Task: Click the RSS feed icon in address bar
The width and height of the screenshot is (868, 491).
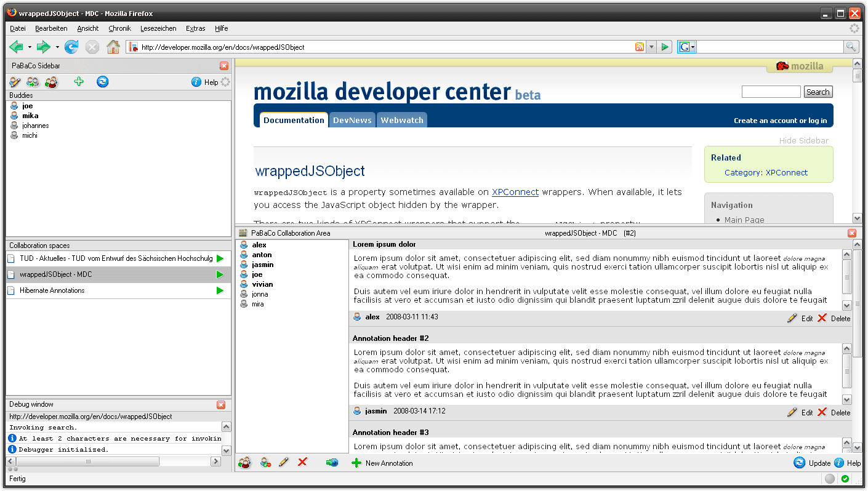Action: 640,47
